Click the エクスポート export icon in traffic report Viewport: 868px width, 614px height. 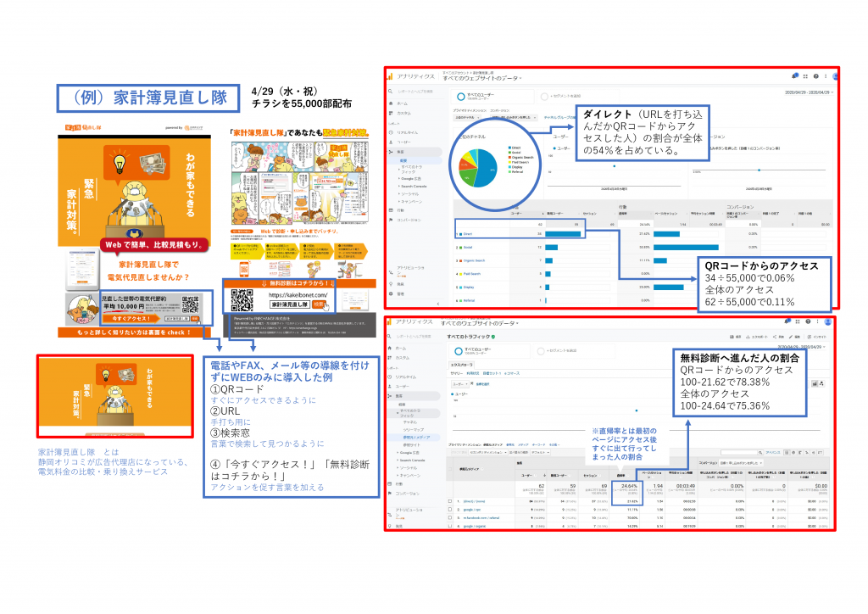pyautogui.click(x=748, y=337)
